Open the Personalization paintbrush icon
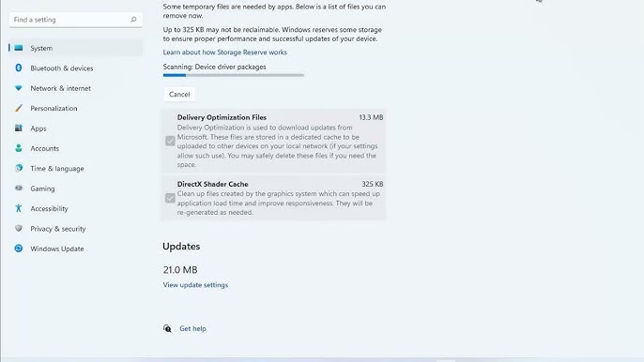Image resolution: width=644 pixels, height=362 pixels. 19,108
